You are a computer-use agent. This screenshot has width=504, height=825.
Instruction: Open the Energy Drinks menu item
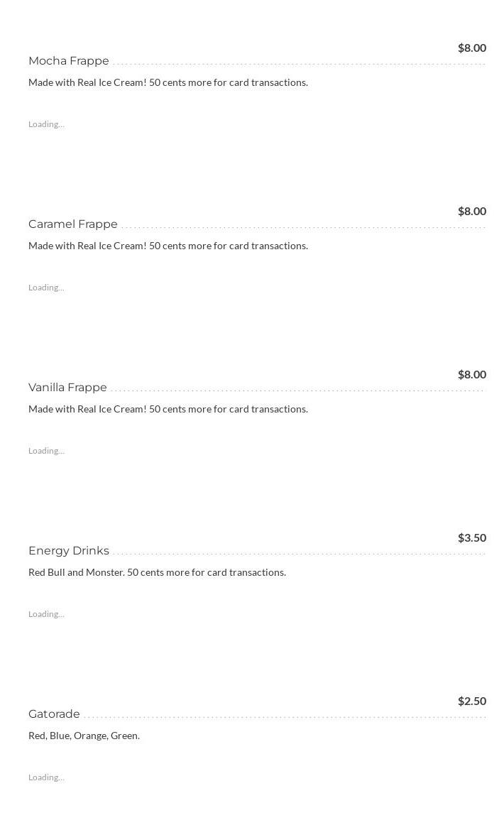(69, 551)
